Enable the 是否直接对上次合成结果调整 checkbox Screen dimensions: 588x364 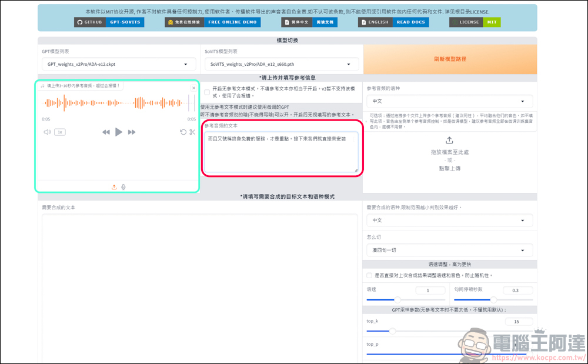pyautogui.click(x=369, y=275)
